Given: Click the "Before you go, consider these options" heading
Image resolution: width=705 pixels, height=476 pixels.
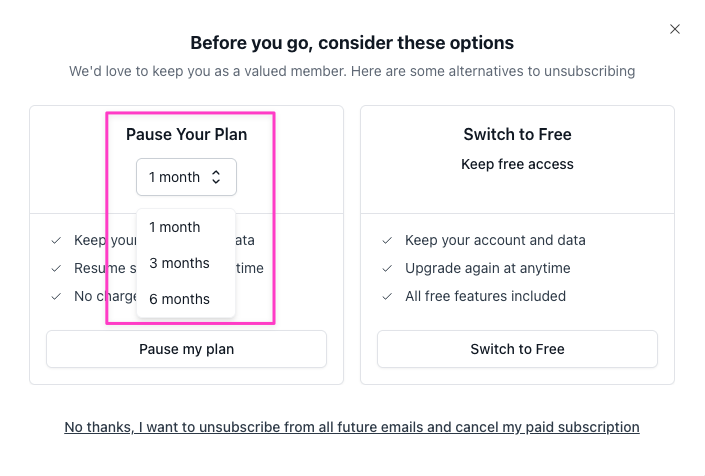Looking at the screenshot, I should click(352, 43).
